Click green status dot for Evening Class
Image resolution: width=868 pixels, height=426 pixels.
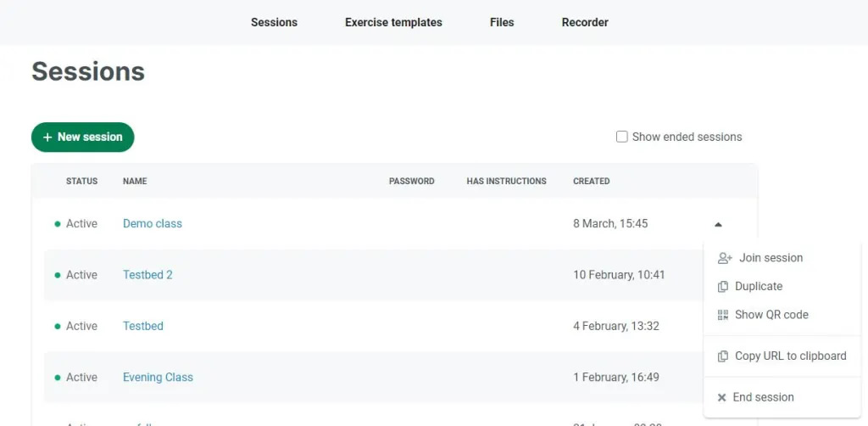58,378
